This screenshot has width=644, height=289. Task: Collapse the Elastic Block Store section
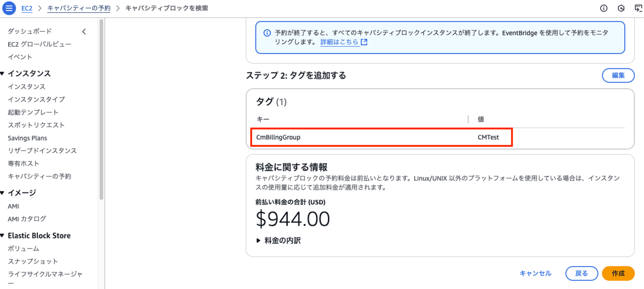(x=2, y=235)
